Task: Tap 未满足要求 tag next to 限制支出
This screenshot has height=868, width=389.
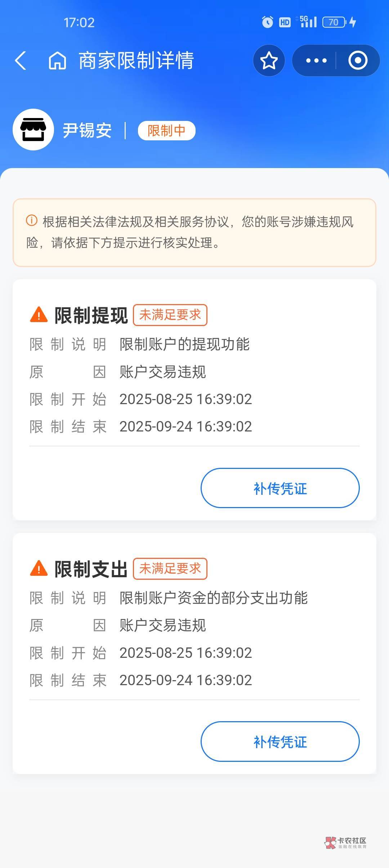Action: [170, 569]
